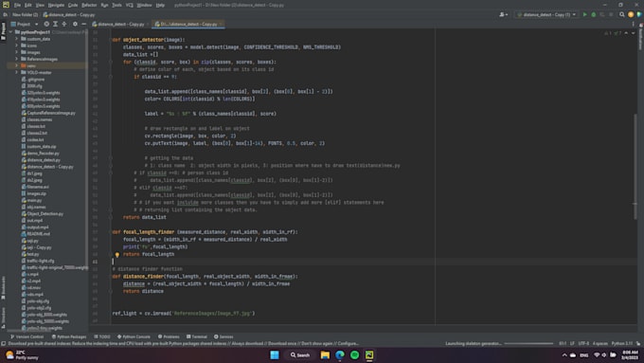Open run configuration dropdown distance_detect - Copy (1)
This screenshot has height=363, width=644.
[x=546, y=14]
